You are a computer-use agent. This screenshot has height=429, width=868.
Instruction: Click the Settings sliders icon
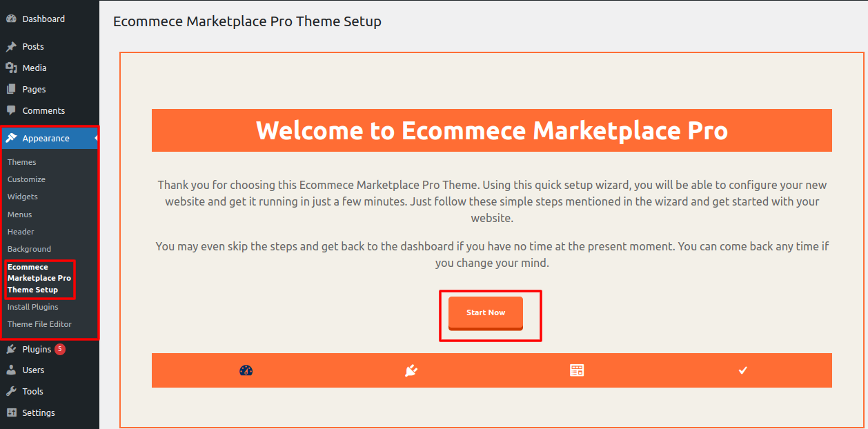click(x=11, y=413)
